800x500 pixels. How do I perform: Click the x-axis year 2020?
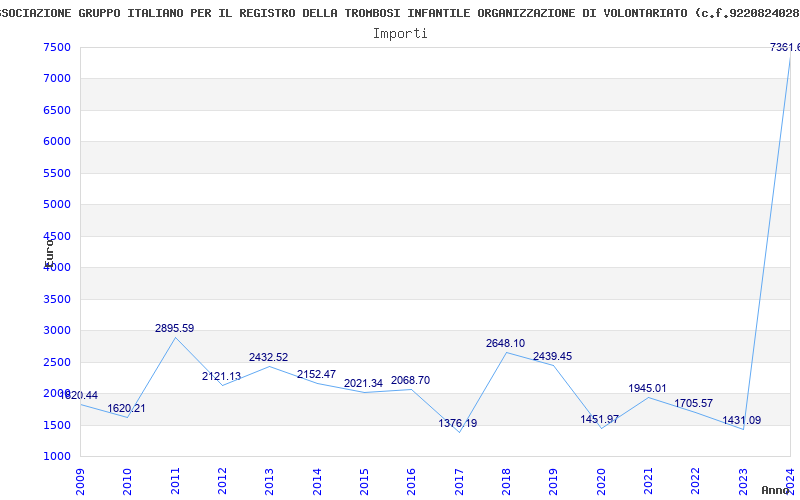pos(601,482)
